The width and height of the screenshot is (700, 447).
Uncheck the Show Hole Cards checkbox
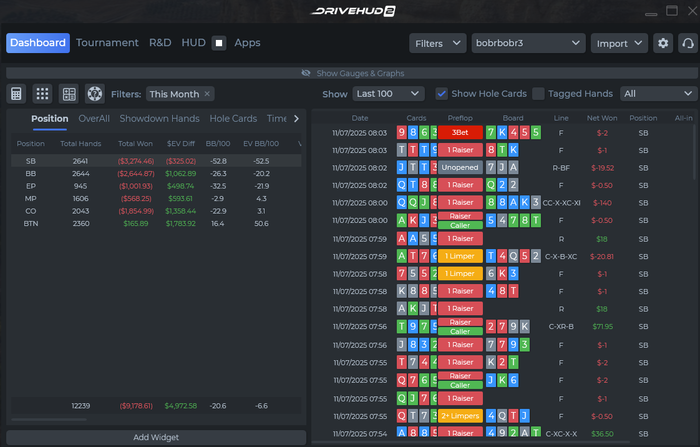tap(442, 94)
